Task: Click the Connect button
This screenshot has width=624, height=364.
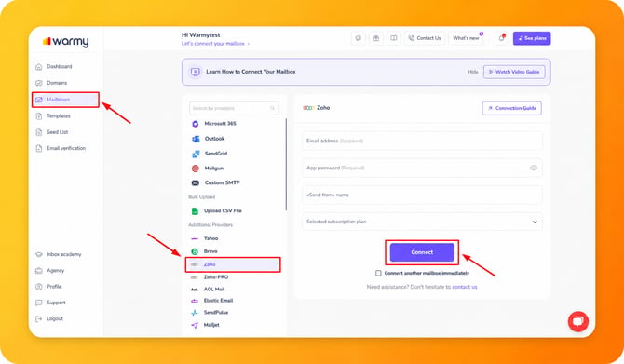Action: [422, 252]
